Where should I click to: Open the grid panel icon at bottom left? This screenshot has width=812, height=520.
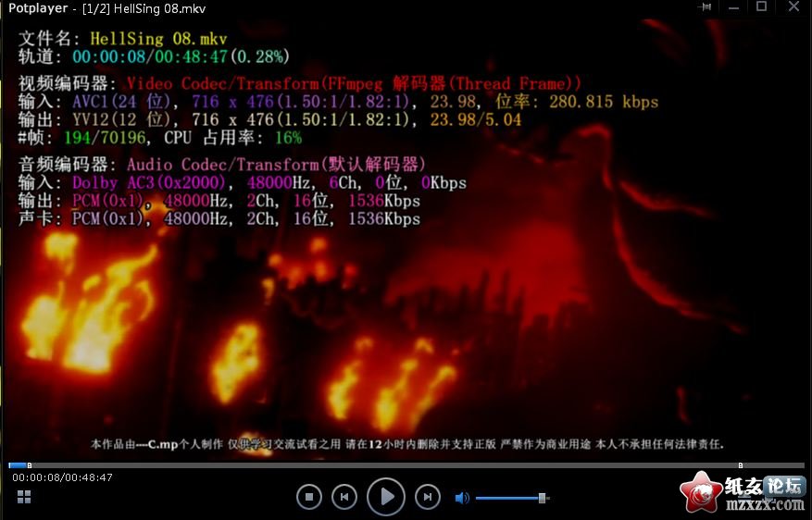pos(24,497)
